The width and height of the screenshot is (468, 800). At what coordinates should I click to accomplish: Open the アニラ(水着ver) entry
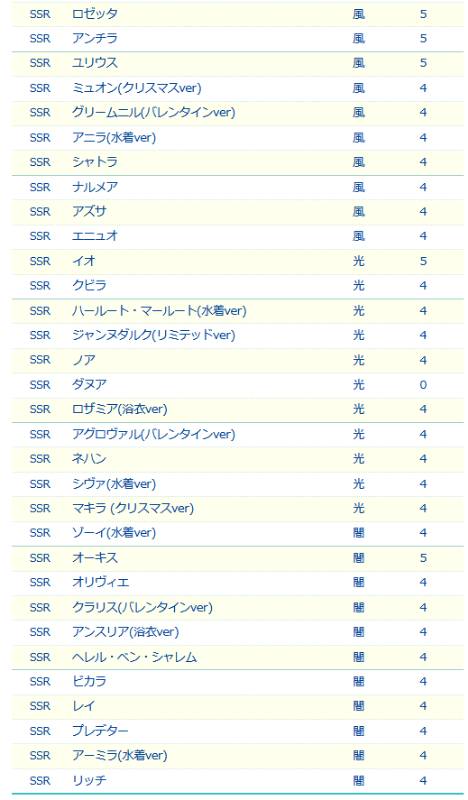coord(114,137)
